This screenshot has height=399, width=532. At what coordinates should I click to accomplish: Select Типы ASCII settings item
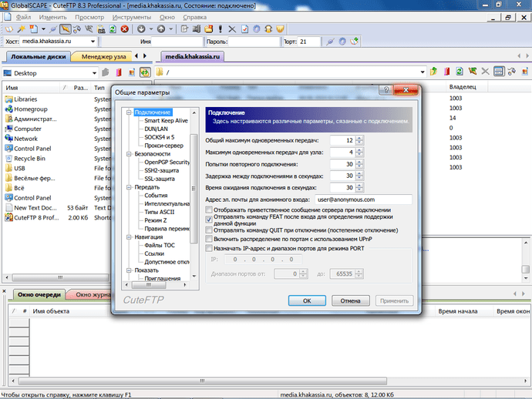pos(159,212)
